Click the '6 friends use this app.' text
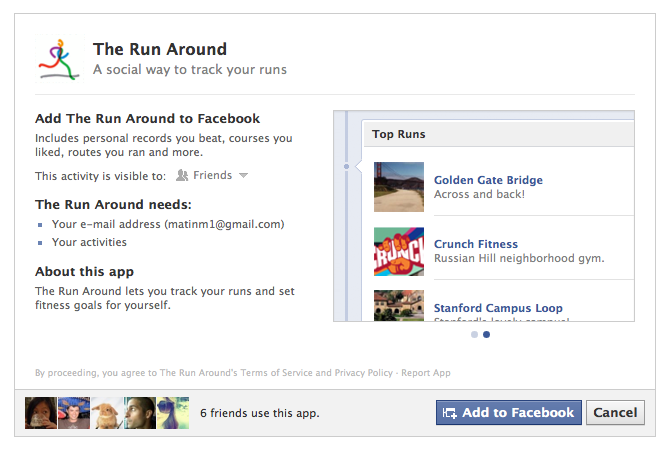This screenshot has height=457, width=672. point(260,413)
